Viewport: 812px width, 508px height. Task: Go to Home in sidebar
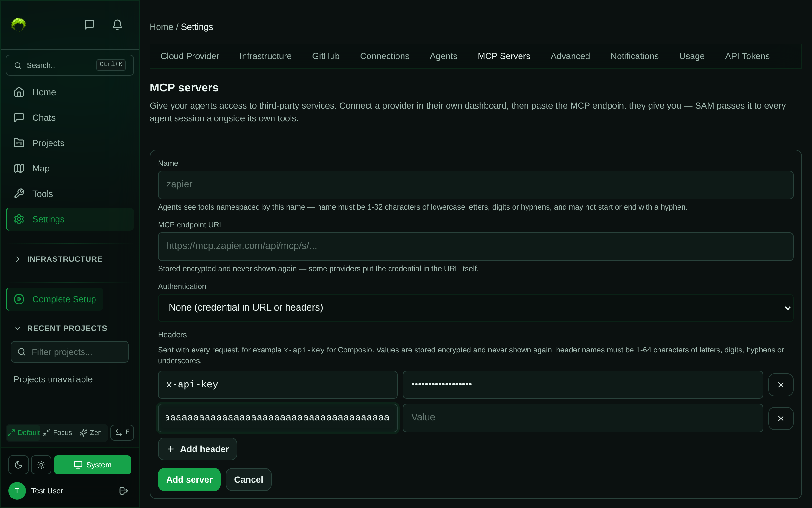pos(70,92)
